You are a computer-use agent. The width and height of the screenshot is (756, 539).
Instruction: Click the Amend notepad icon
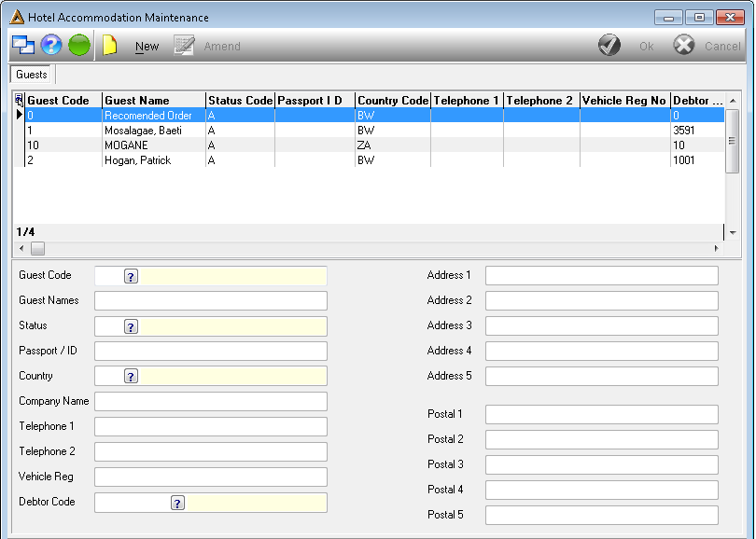(x=184, y=46)
